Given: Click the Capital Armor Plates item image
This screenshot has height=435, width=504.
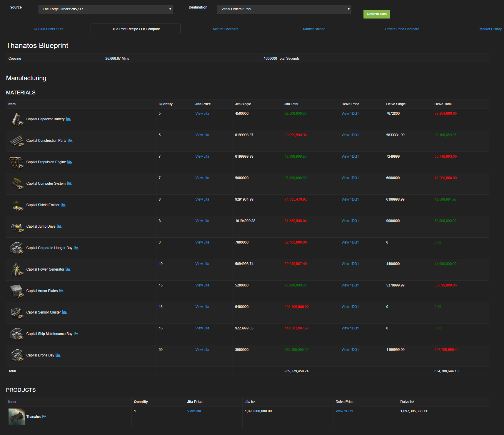Looking at the screenshot, I should (x=17, y=291).
